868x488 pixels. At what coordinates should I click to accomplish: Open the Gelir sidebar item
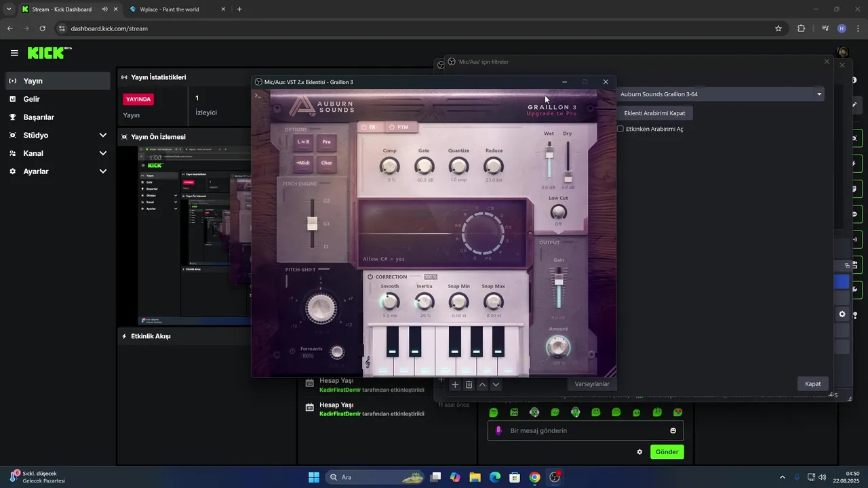[58, 99]
